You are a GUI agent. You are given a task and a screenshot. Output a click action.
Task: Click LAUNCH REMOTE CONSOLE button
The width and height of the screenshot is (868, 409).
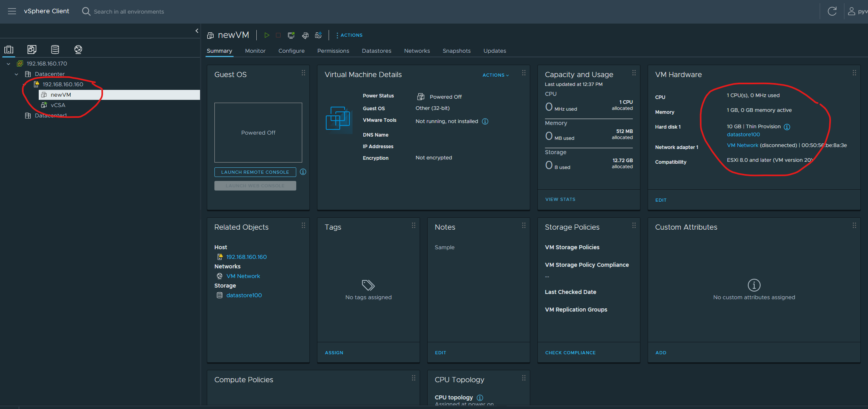coord(255,172)
